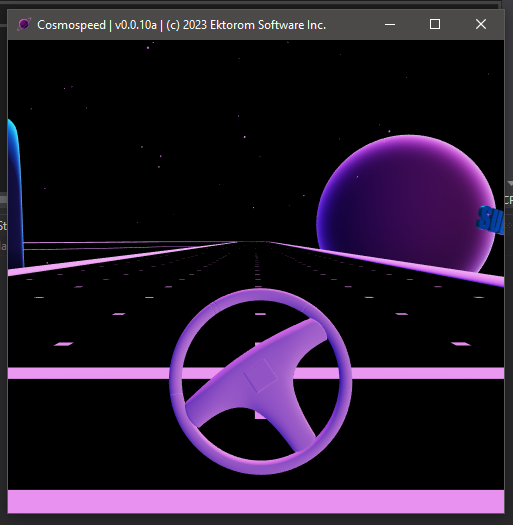The width and height of the screenshot is (513, 525).
Task: Click the pink lane dash on the far left road
Action: click(x=64, y=344)
